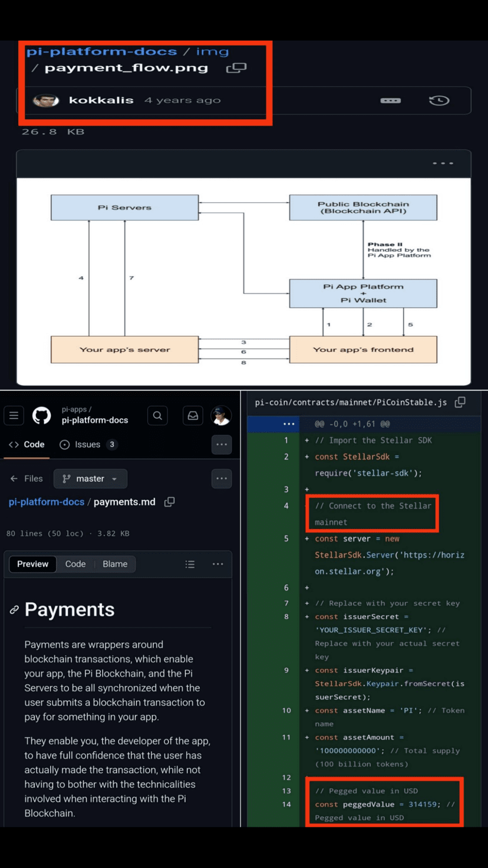
Task: Open pi-platform-docs repository title link
Action: [x=95, y=420]
